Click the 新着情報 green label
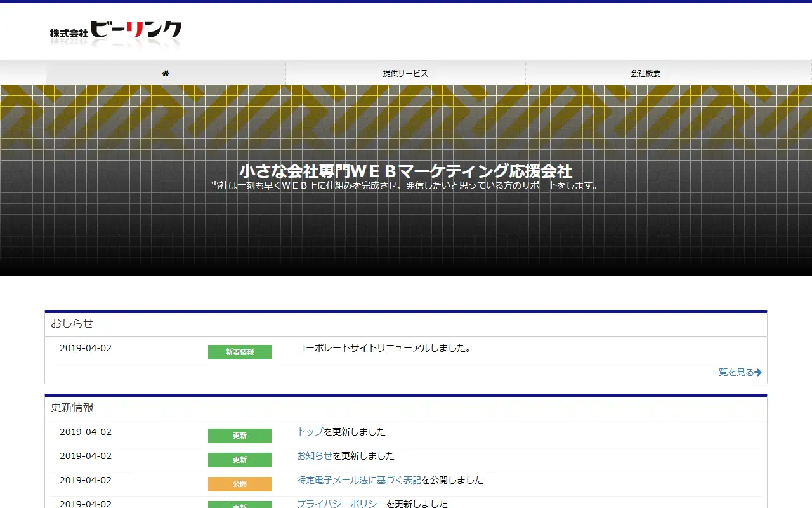Screen dimensions: 812x508 (240, 352)
